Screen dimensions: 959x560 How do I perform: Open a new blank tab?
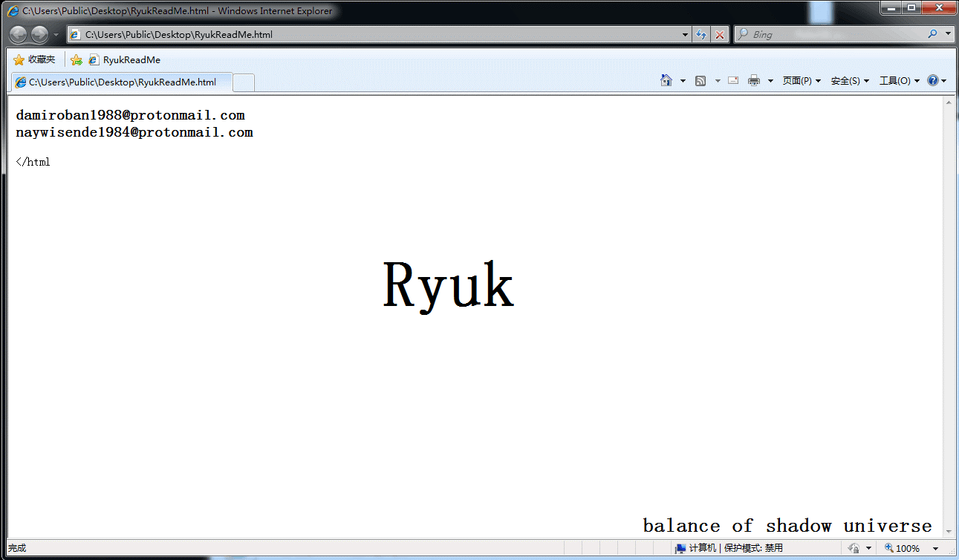pyautogui.click(x=244, y=82)
